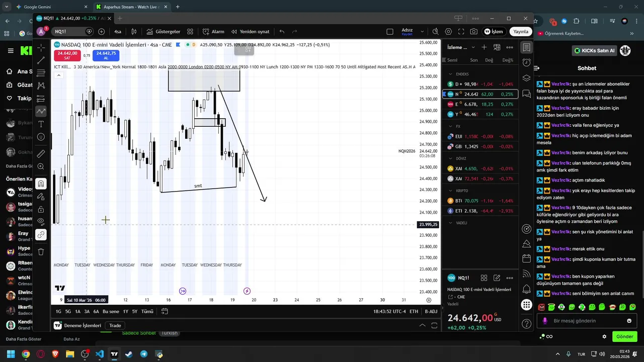Viewport: 644px width, 362px height.
Task: Select the 1A time range tab
Action: [x=77, y=311]
